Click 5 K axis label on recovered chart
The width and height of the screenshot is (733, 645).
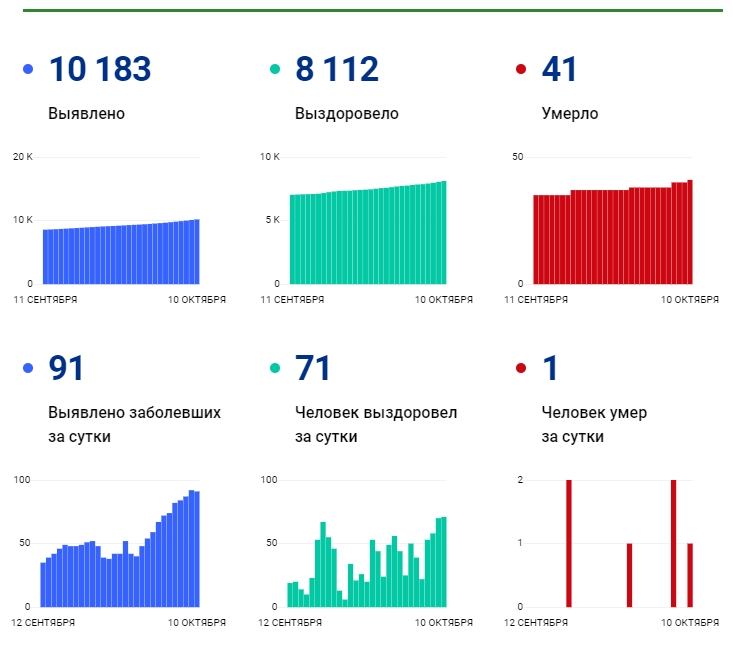tap(273, 220)
